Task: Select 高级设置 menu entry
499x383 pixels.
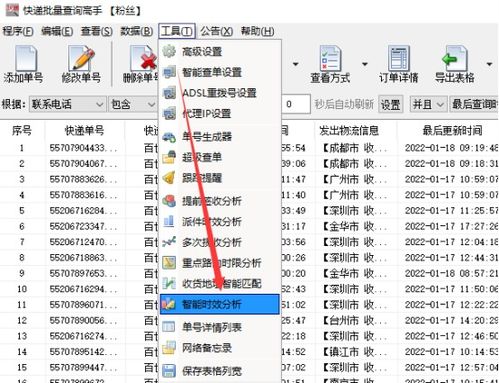Action: 220,51
